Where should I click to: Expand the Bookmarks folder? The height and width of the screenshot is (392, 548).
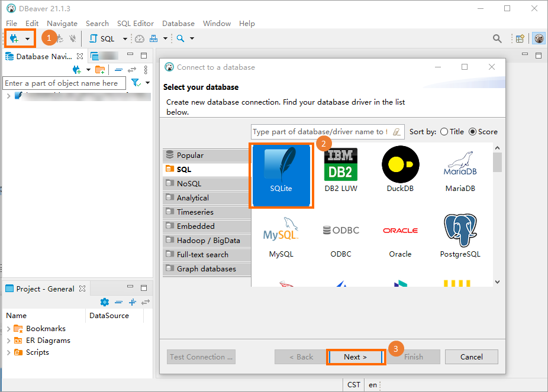coord(8,329)
